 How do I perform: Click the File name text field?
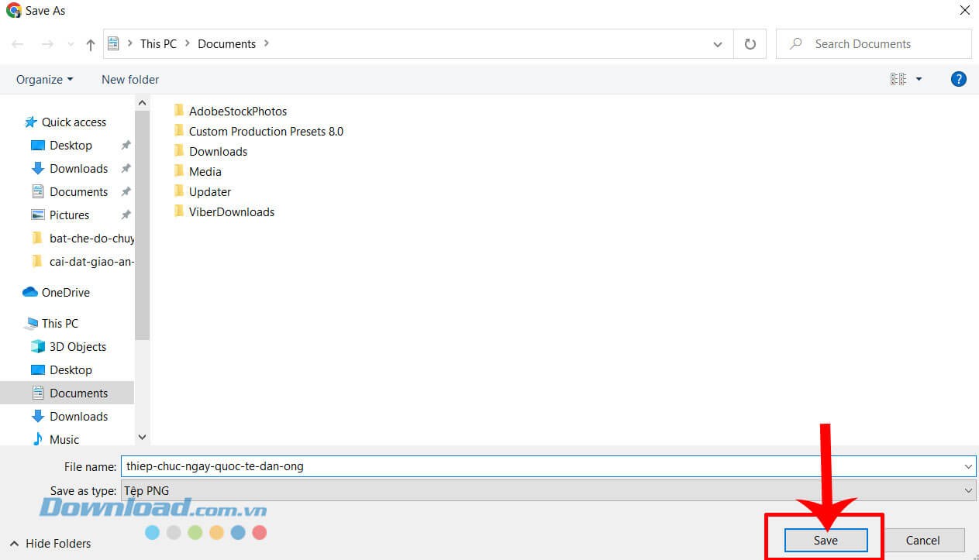[543, 466]
